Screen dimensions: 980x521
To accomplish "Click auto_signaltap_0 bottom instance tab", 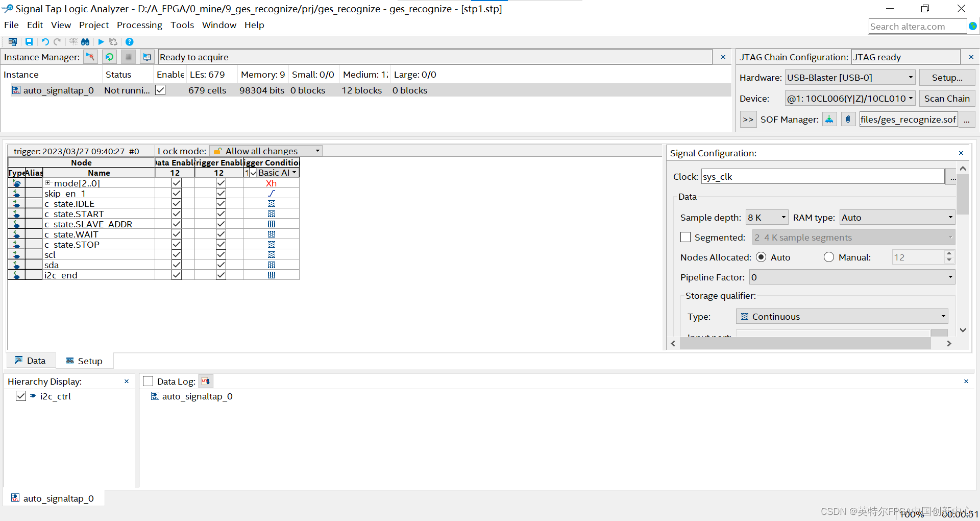I will [54, 498].
